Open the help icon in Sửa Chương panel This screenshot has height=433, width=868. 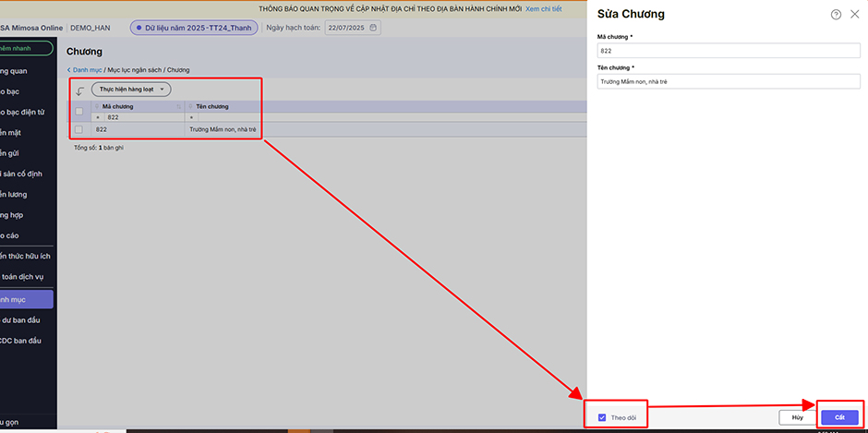pos(836,15)
